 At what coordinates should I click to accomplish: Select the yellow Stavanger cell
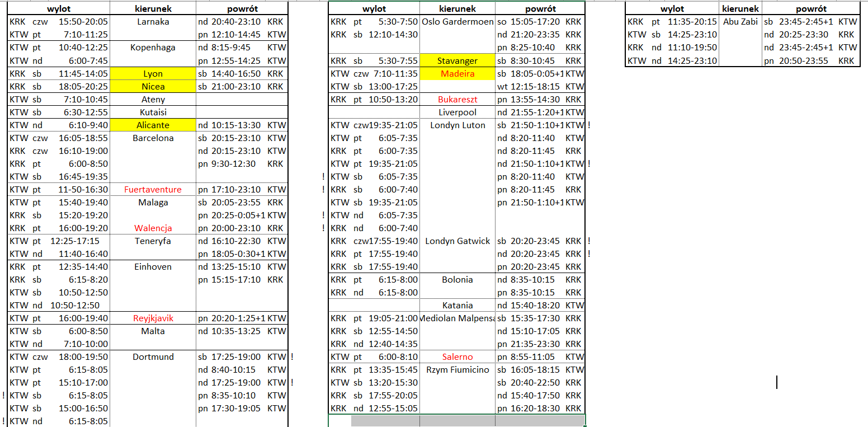[457, 60]
